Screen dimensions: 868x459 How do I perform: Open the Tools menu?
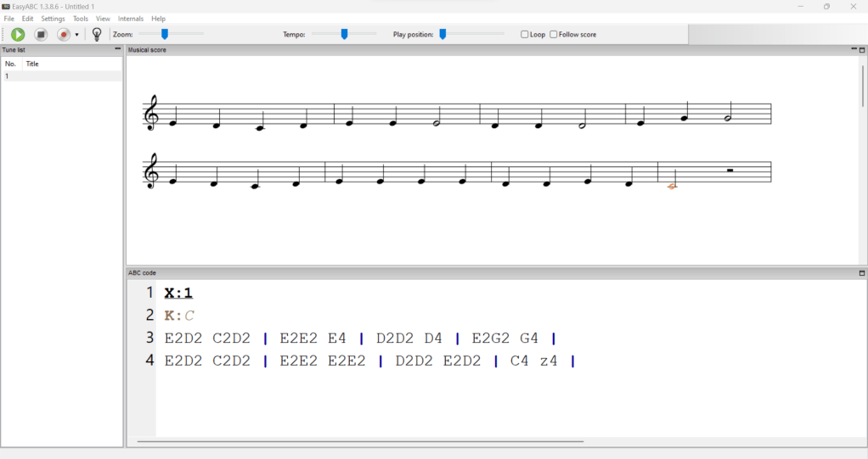coord(81,19)
